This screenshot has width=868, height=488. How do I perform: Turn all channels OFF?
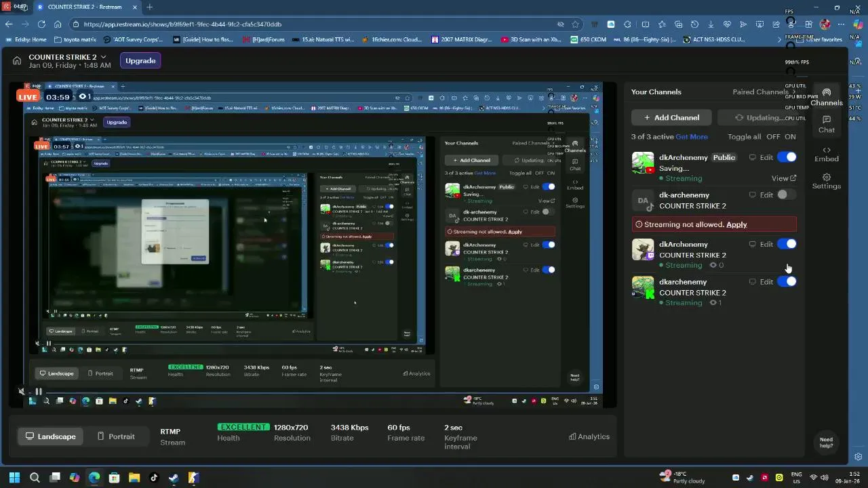pos(773,137)
